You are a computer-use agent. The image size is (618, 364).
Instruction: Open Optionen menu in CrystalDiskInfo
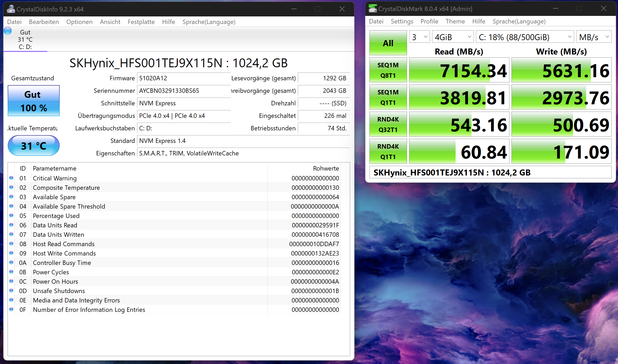point(79,22)
